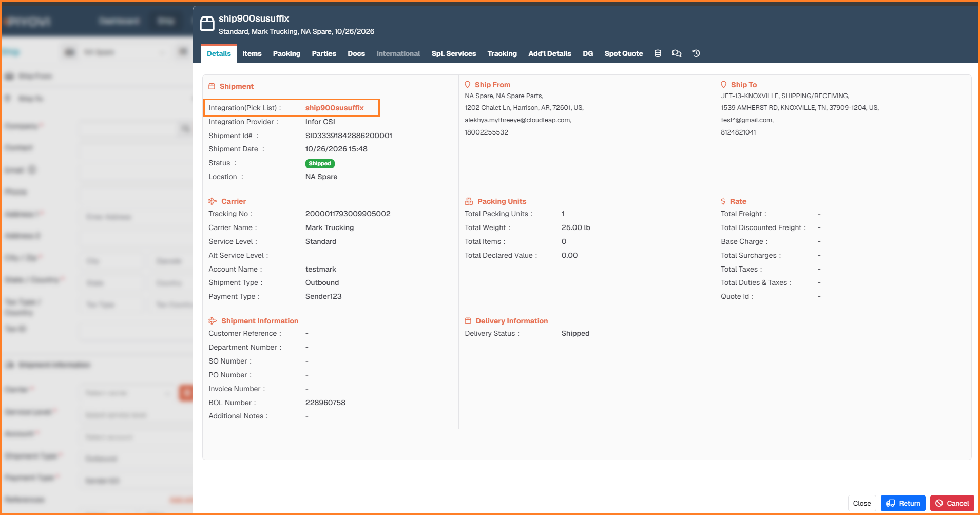Open the Spot Quote tab
Image resolution: width=980 pixels, height=515 pixels.
[624, 53]
